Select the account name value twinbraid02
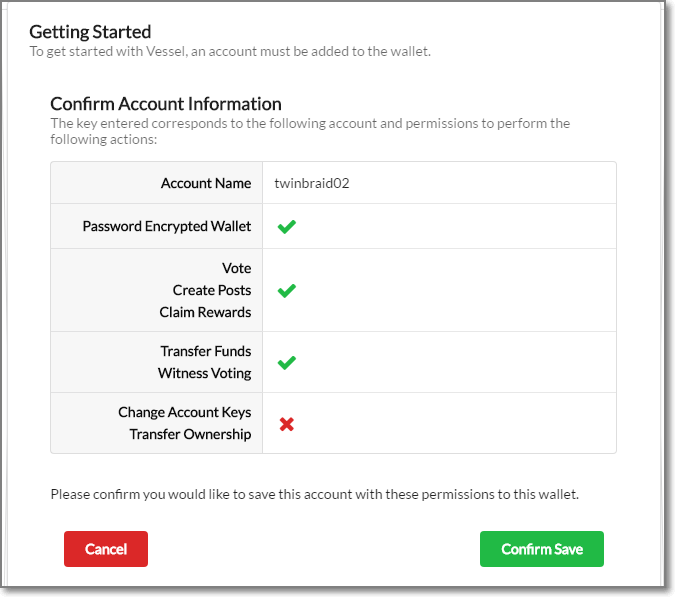 pos(312,184)
